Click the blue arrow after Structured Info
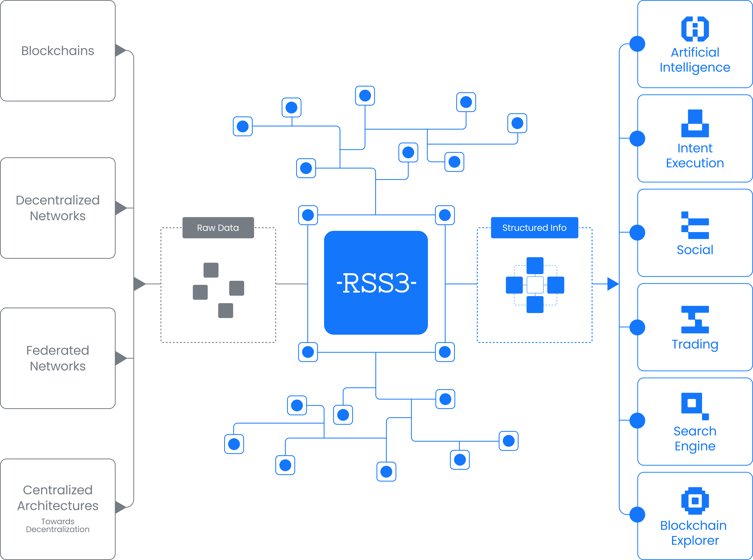The width and height of the screenshot is (753, 560). pyautogui.click(x=613, y=284)
